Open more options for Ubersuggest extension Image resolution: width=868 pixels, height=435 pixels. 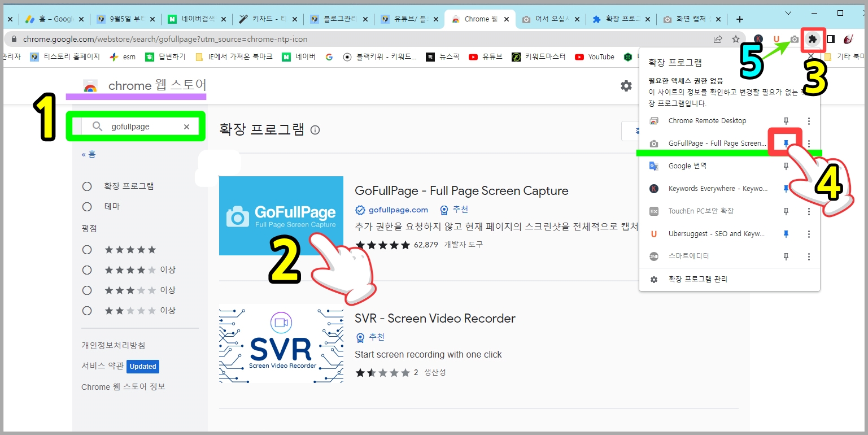(x=809, y=234)
